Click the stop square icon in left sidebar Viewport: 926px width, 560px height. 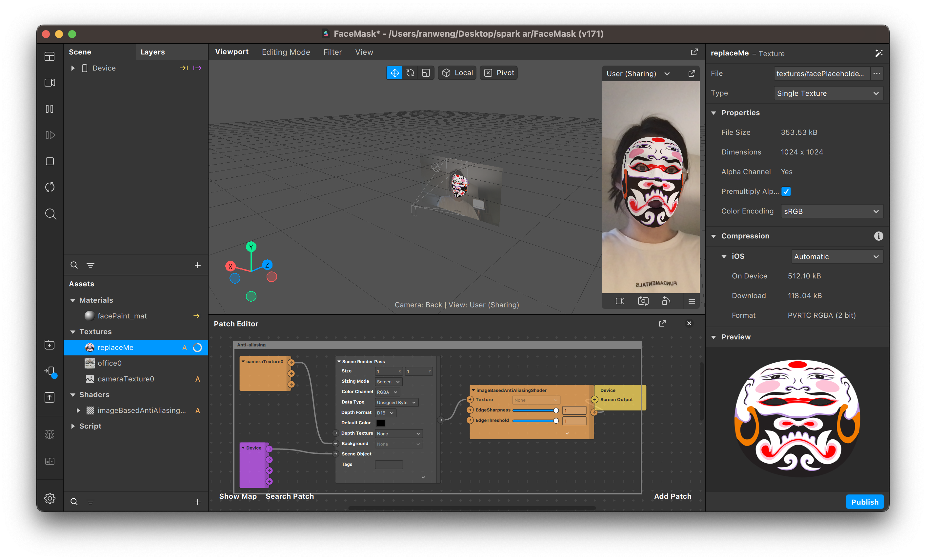coord(50,161)
